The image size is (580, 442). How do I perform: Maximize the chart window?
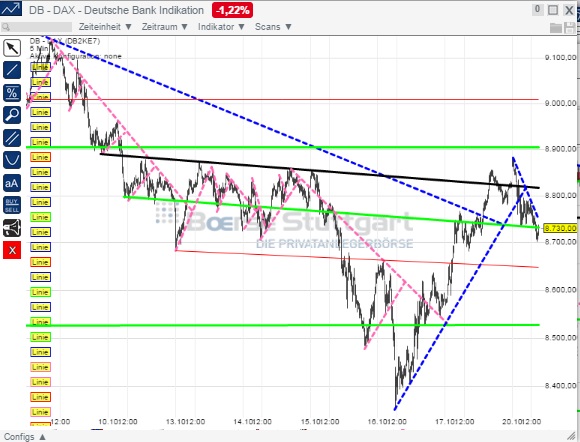tap(553, 10)
